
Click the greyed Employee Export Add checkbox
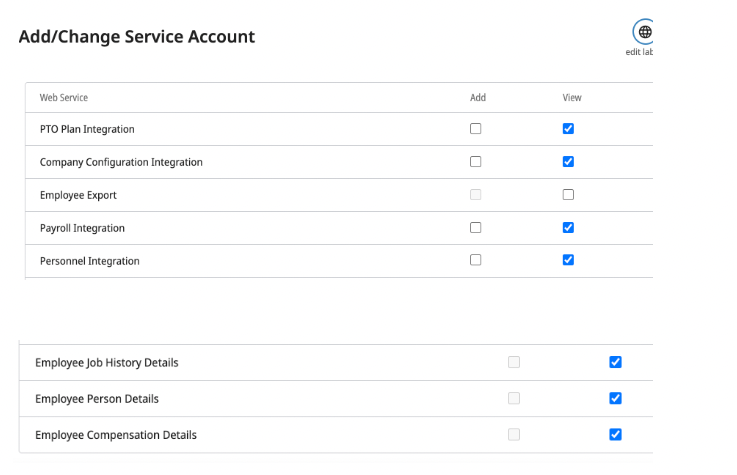[x=475, y=195]
